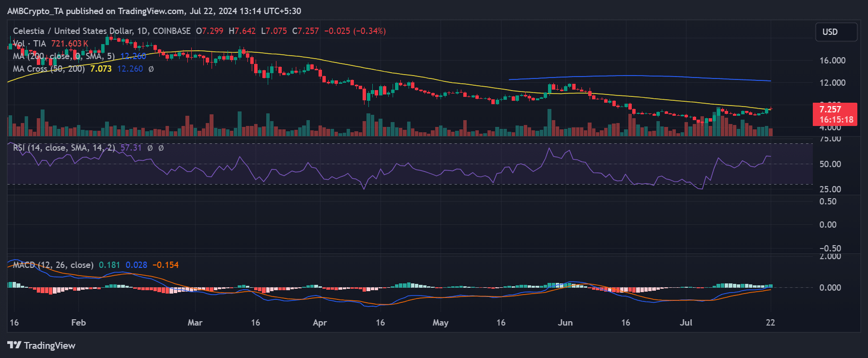Click the USD currency button
The width and height of the screenshot is (868, 358).
pos(836,32)
